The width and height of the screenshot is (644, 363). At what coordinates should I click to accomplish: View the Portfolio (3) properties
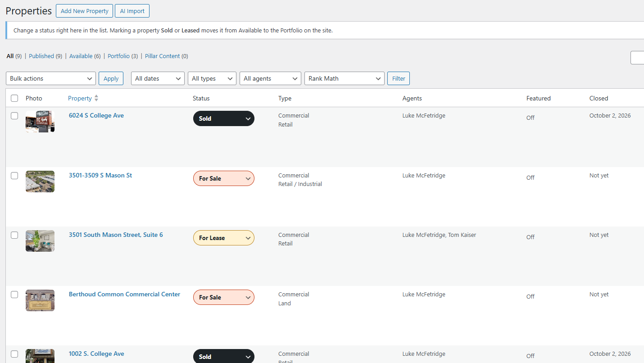[122, 56]
